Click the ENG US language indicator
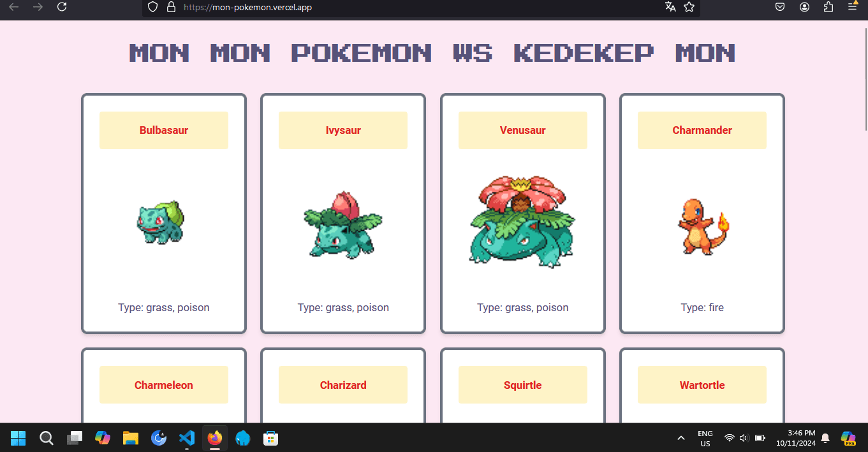The image size is (868, 452). tap(705, 438)
